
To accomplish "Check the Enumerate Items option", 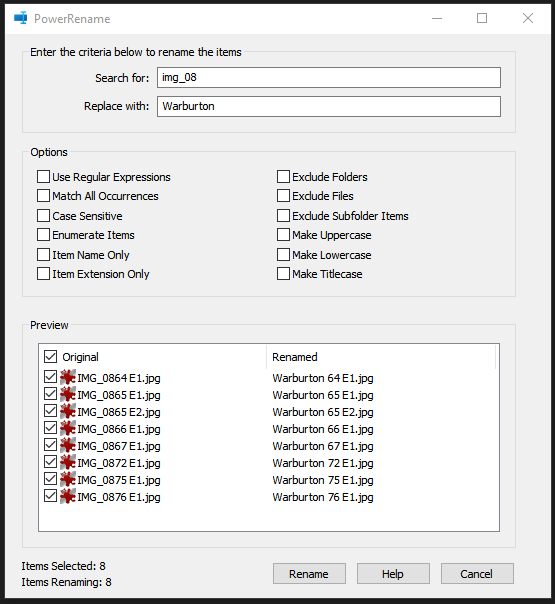I will pyautogui.click(x=43, y=235).
